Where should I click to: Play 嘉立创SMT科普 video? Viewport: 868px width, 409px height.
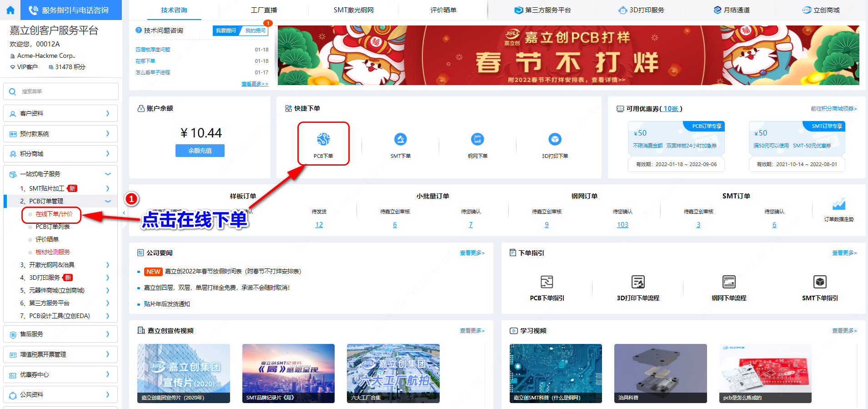tap(556, 374)
